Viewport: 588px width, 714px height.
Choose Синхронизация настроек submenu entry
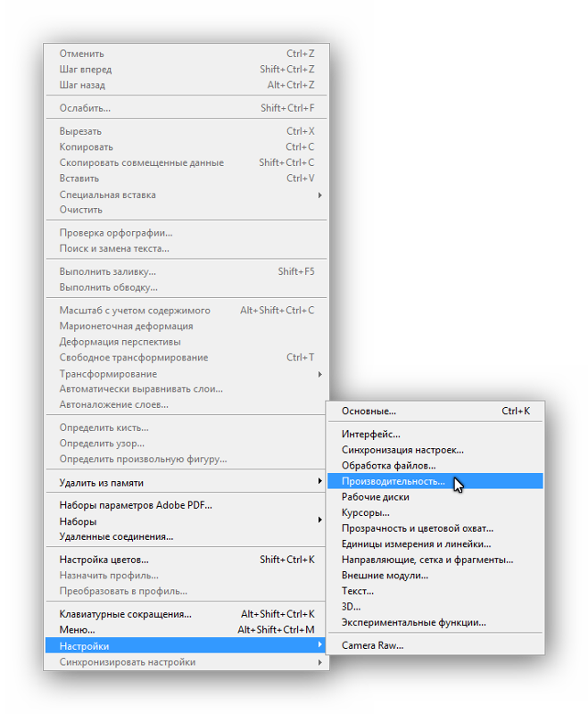coord(435,450)
